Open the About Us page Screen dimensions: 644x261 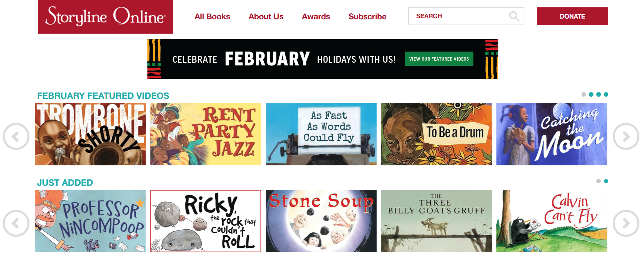[266, 16]
